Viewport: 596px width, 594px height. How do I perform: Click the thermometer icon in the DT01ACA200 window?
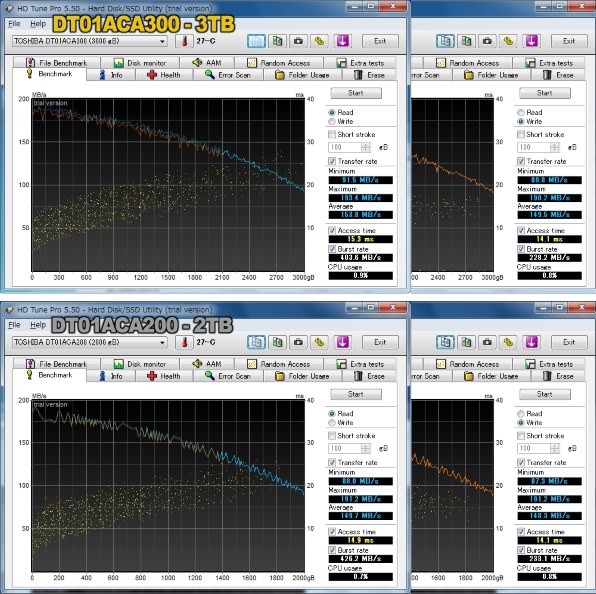pos(184,342)
